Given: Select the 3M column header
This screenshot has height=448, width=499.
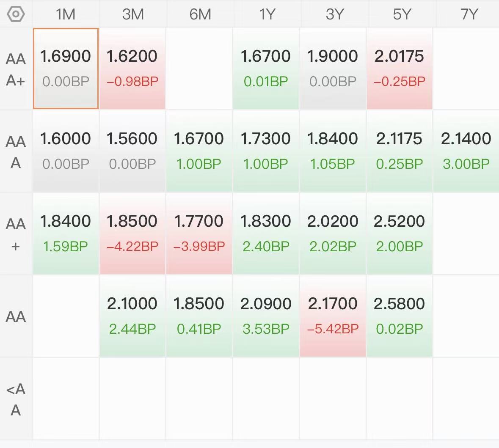Looking at the screenshot, I should [x=132, y=14].
